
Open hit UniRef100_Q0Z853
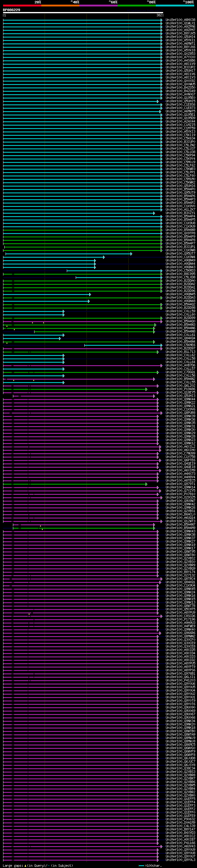tap(180, 54)
